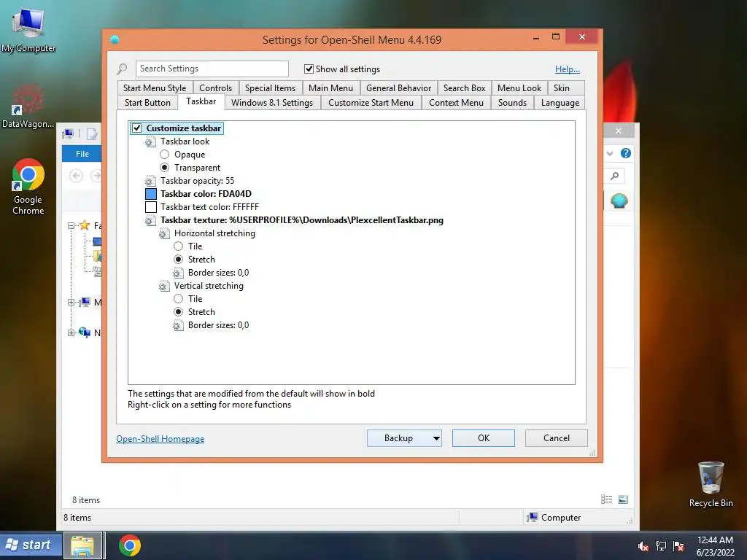This screenshot has height=560, width=747.
Task: Switch to the Start Button tab
Action: (147, 103)
